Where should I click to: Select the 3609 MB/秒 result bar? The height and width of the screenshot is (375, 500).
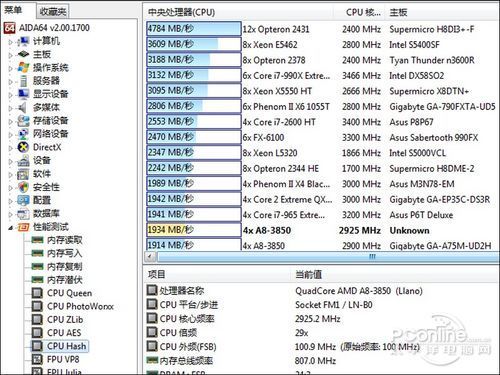(194, 44)
